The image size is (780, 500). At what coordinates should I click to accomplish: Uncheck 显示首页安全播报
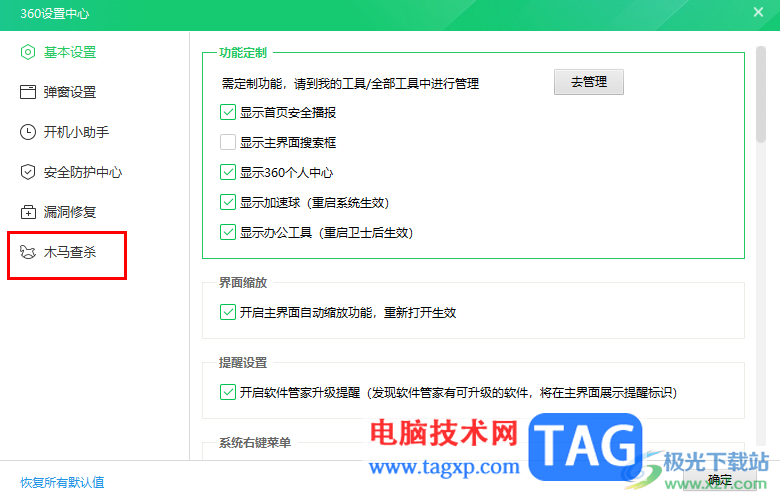click(228, 112)
